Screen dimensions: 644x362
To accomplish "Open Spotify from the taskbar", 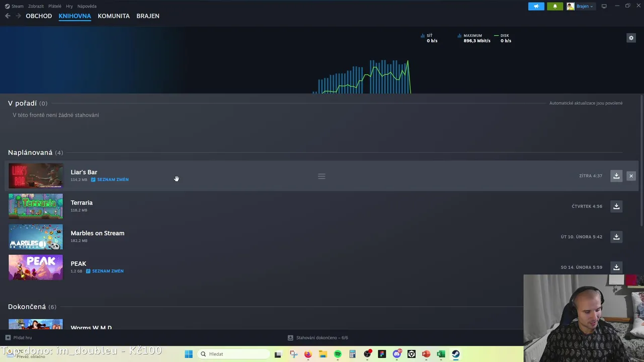I will (x=338, y=354).
